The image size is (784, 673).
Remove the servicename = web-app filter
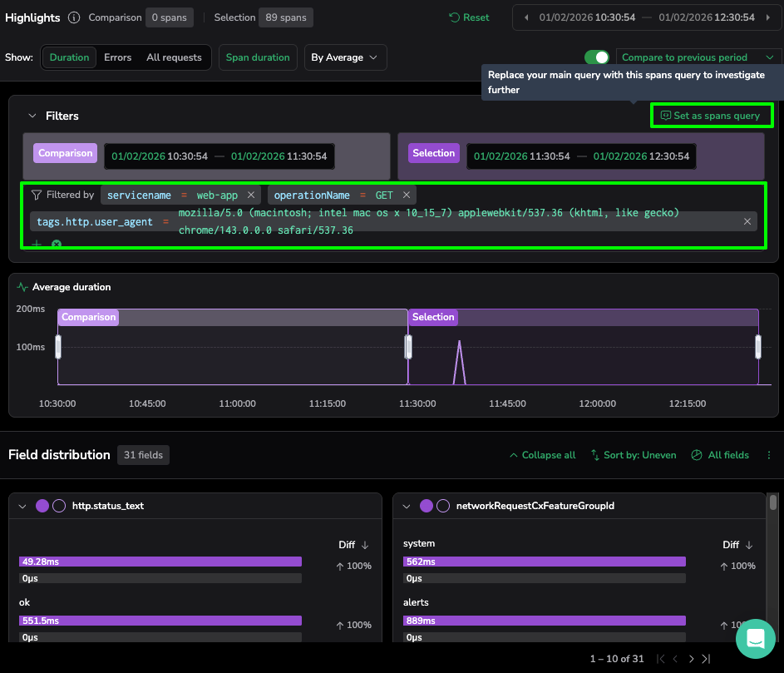(250, 195)
